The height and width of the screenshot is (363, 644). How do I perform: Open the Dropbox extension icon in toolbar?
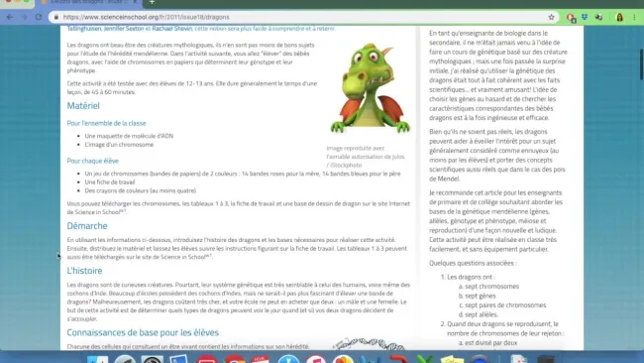click(x=585, y=17)
